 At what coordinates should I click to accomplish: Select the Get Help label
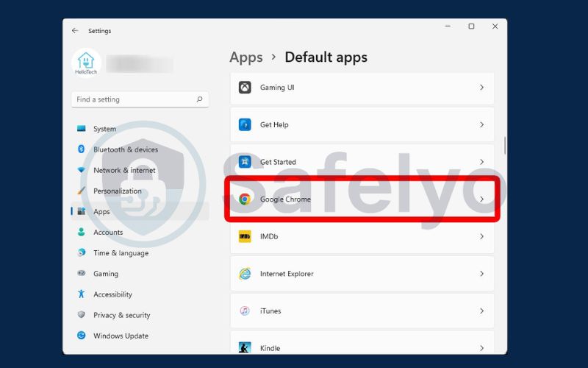pyautogui.click(x=274, y=124)
